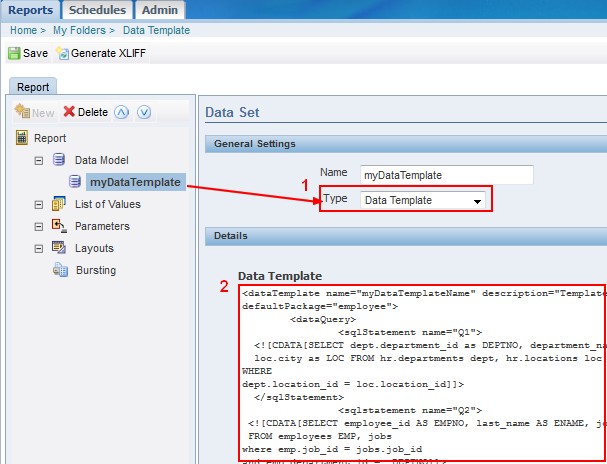Screen dimensions: 607x464
Task: Click the Bursting node icon
Action: (x=58, y=270)
